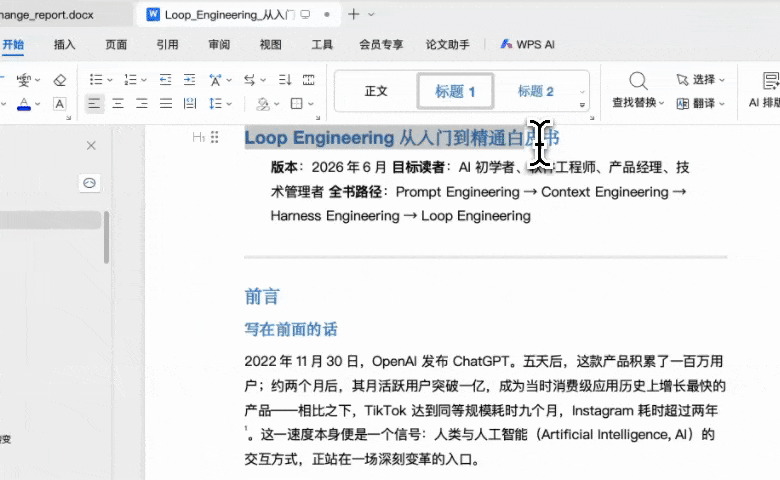Screen dimensions: 780x480
Task: Click the clear formatting eraser icon
Action: 60,80
